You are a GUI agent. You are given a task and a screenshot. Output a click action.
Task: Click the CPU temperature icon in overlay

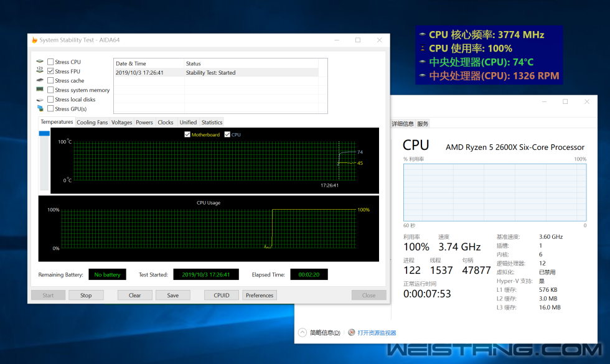pos(423,62)
